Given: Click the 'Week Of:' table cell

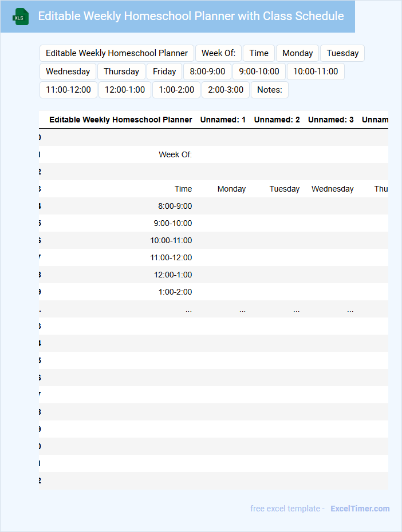Looking at the screenshot, I should pos(175,154).
